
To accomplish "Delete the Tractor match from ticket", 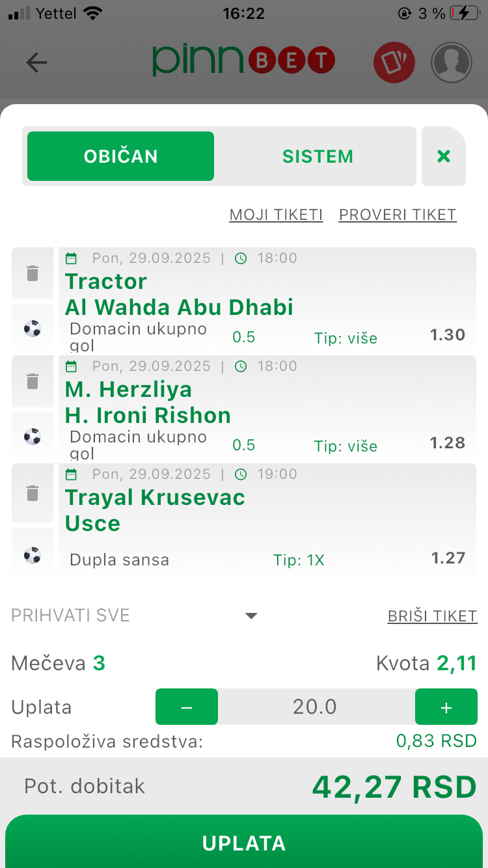I will click(33, 273).
